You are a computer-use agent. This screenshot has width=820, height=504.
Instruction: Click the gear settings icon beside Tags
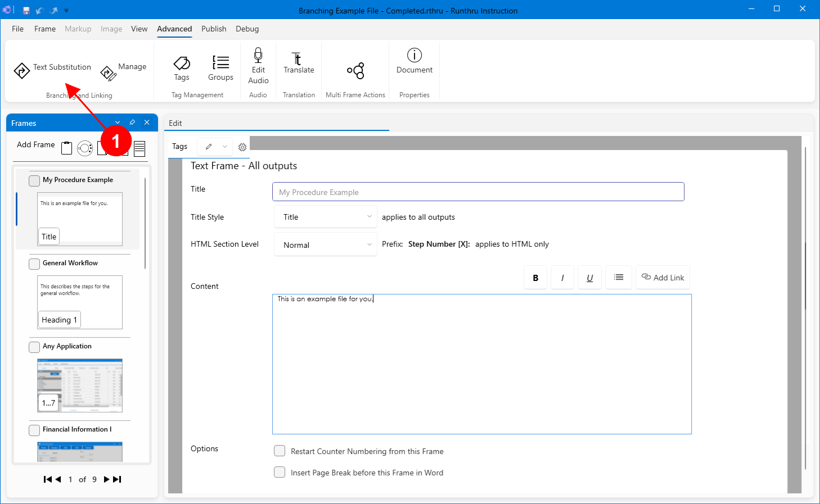tap(242, 147)
